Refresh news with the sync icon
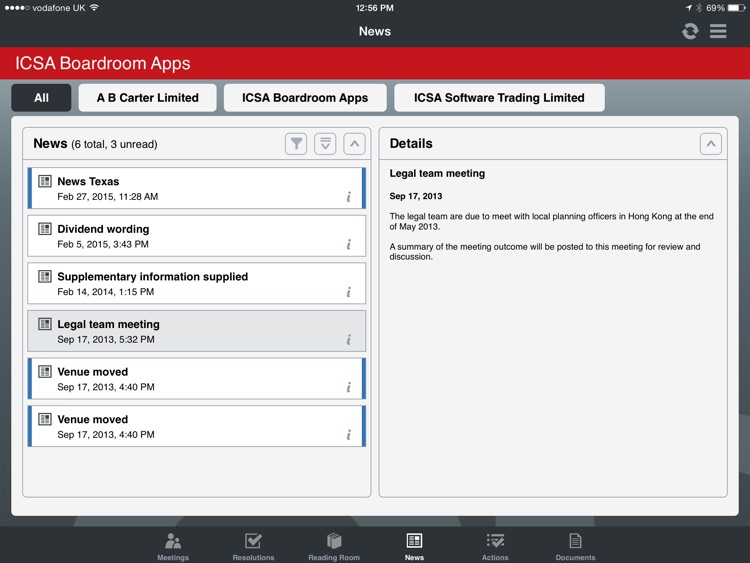This screenshot has width=750, height=563. [690, 31]
